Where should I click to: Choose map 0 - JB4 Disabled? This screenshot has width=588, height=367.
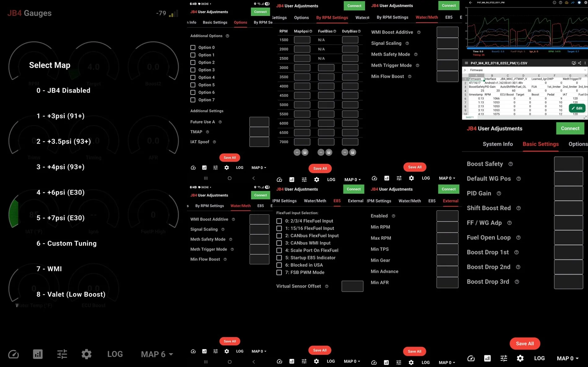[x=63, y=90]
